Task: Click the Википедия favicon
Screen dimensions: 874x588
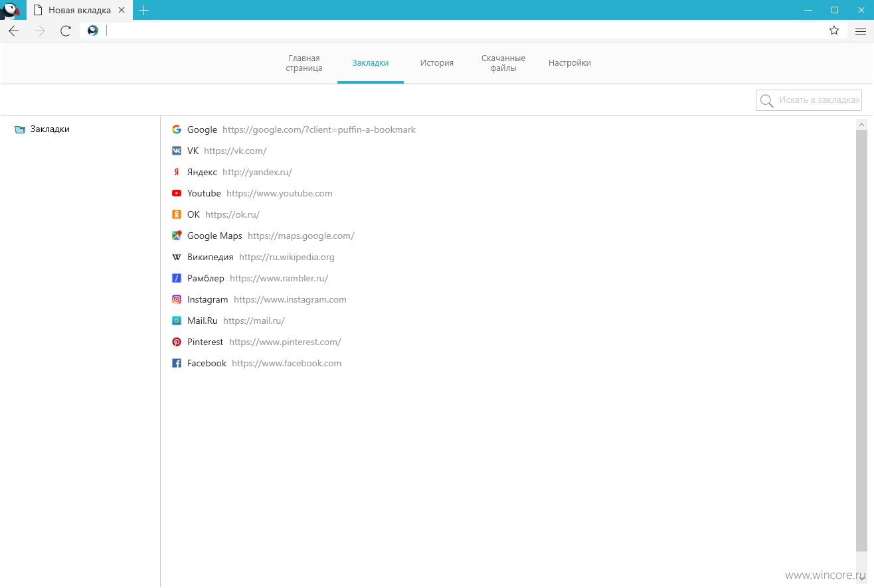Action: click(177, 257)
